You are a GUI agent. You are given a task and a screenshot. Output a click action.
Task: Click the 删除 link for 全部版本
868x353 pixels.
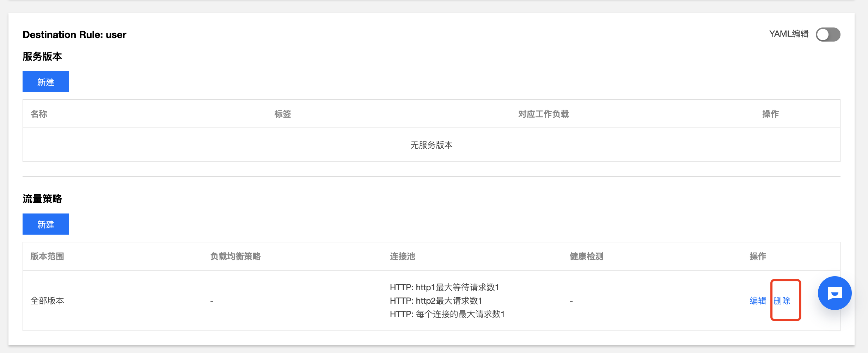coord(782,301)
